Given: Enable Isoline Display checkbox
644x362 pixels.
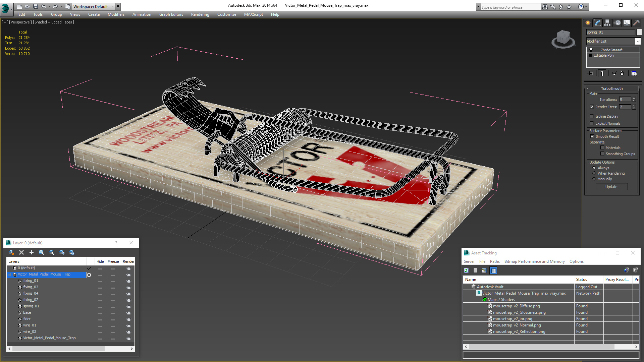Looking at the screenshot, I should [592, 116].
